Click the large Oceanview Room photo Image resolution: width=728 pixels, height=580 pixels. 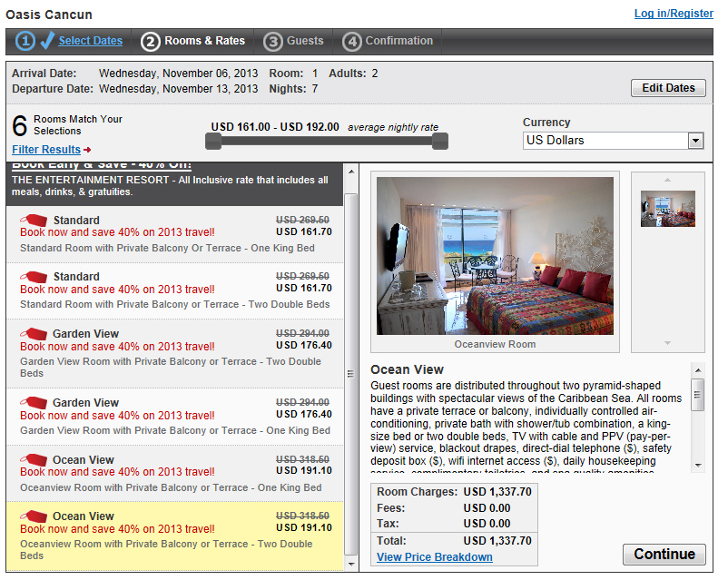click(495, 255)
